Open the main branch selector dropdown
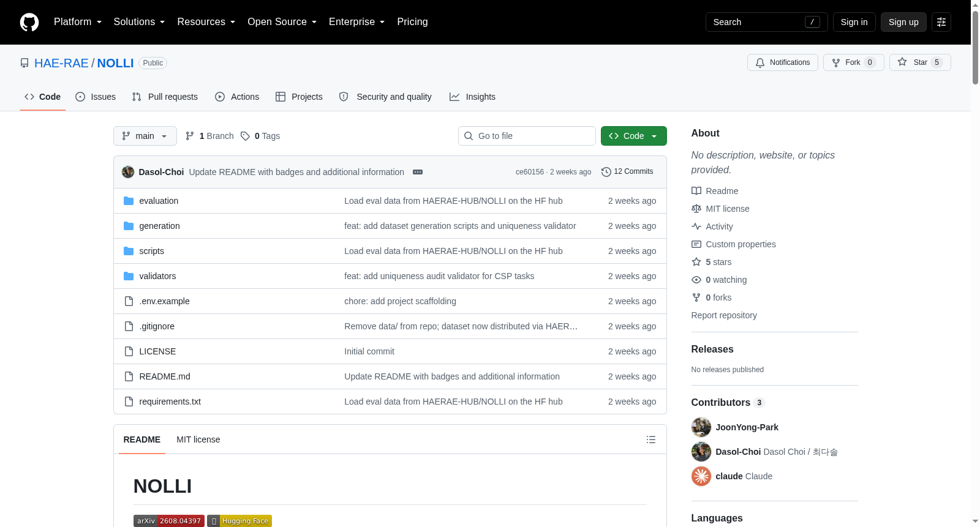Image resolution: width=980 pixels, height=527 pixels. click(145, 136)
